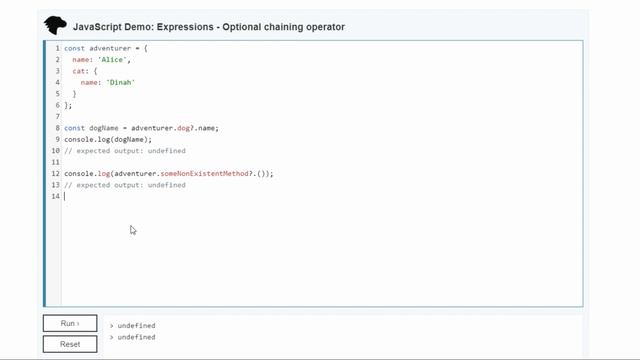Image resolution: width=640 pixels, height=360 pixels.
Task: Click the name 'Alice' code line
Action: click(x=101, y=60)
